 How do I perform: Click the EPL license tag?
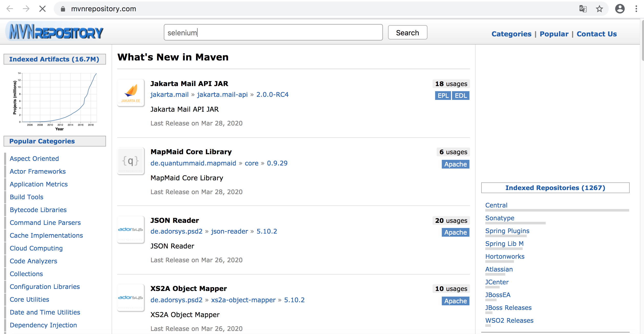click(443, 96)
